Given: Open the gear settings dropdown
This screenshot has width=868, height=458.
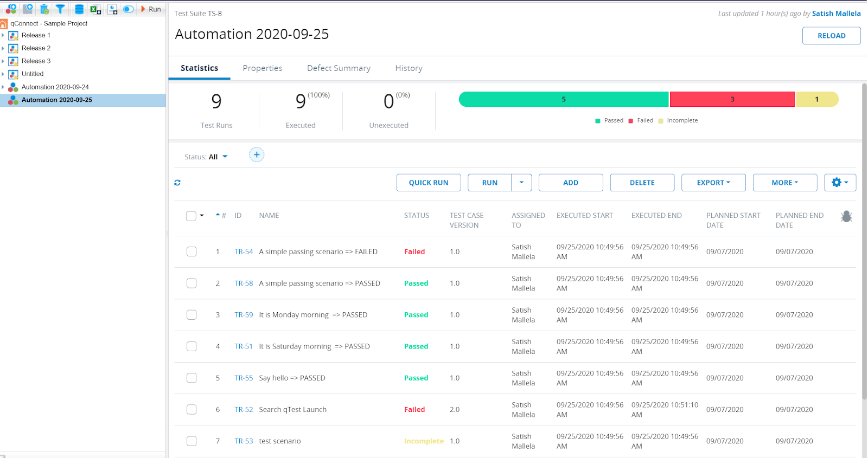Looking at the screenshot, I should [x=839, y=183].
